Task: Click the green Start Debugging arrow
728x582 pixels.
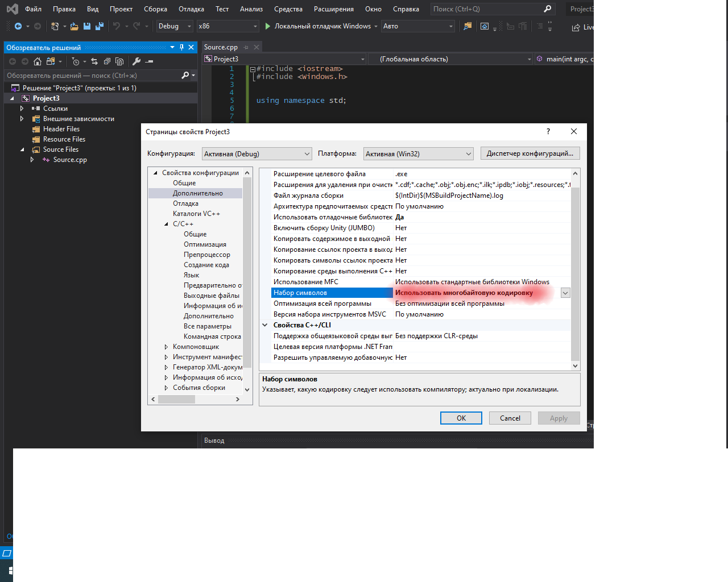Action: (x=267, y=26)
